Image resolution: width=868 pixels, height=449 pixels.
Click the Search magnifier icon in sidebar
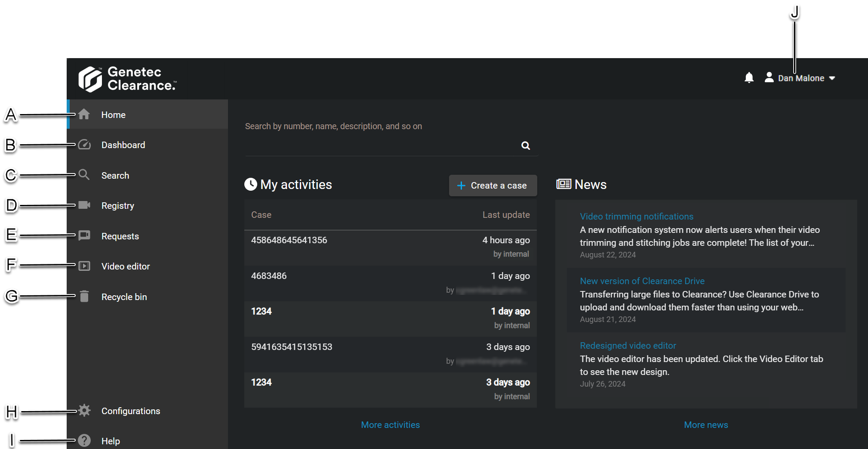[84, 175]
